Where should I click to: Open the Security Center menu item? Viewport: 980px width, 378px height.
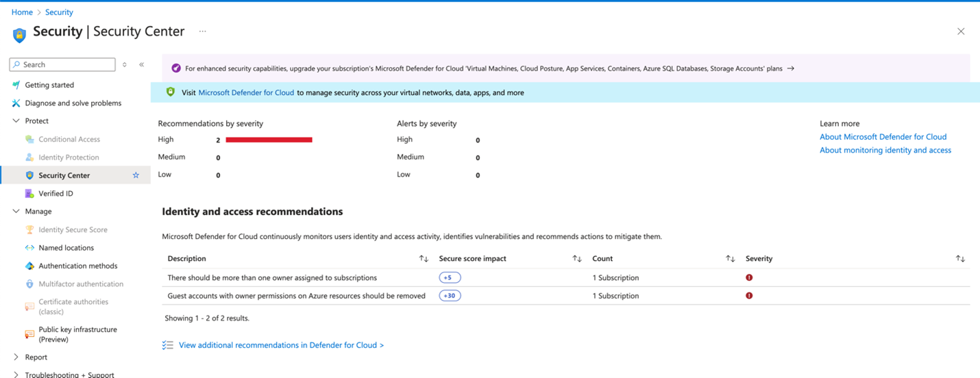coord(64,175)
